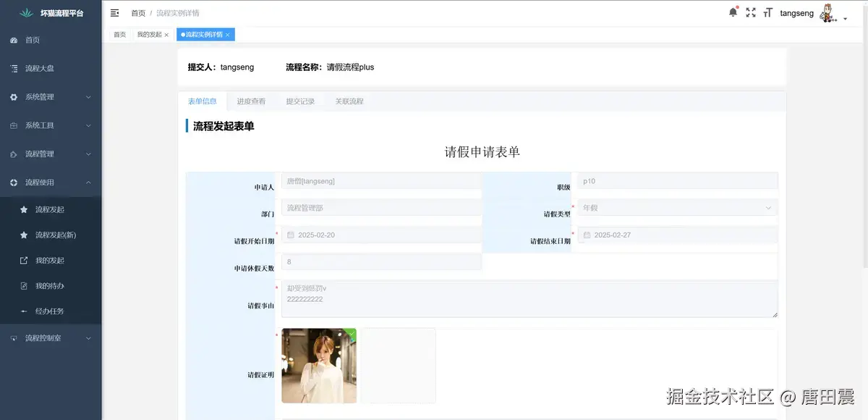Click the 系统管理 gear icon
Viewport: 868px width, 420px height.
click(x=14, y=96)
